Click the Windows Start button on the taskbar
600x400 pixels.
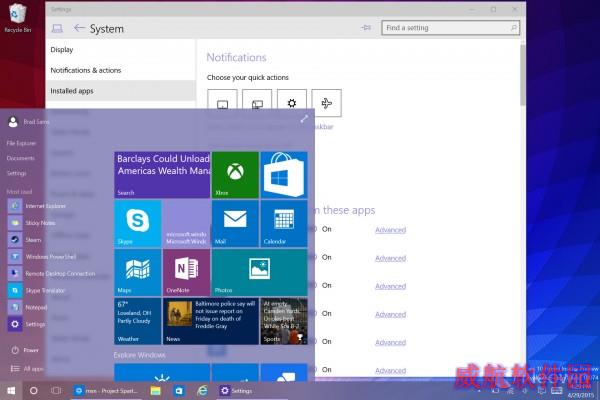(11, 390)
